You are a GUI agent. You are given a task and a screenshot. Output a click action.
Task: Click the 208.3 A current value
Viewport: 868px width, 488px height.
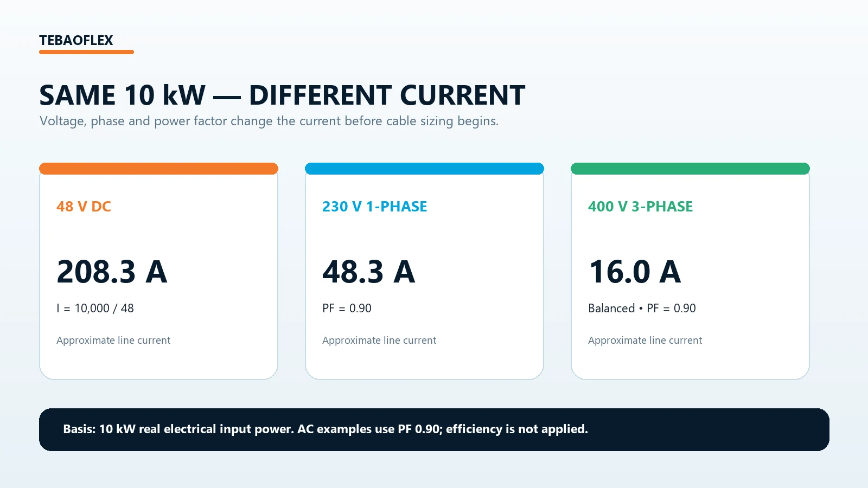(x=112, y=272)
